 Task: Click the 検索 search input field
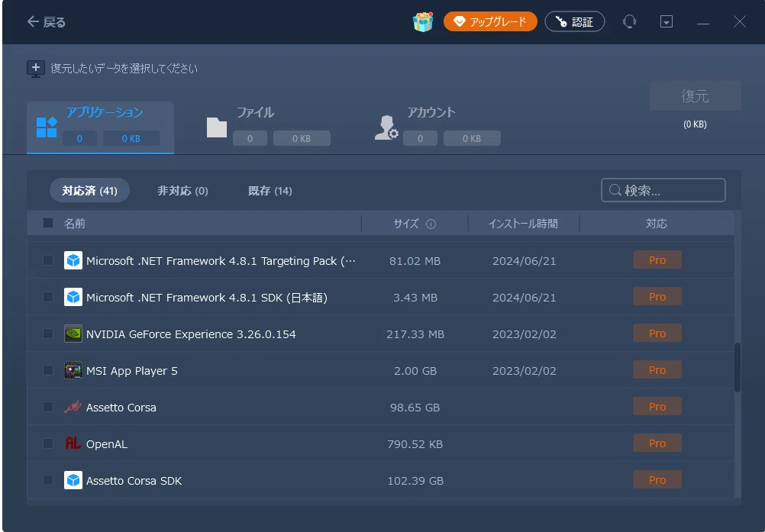coord(663,190)
